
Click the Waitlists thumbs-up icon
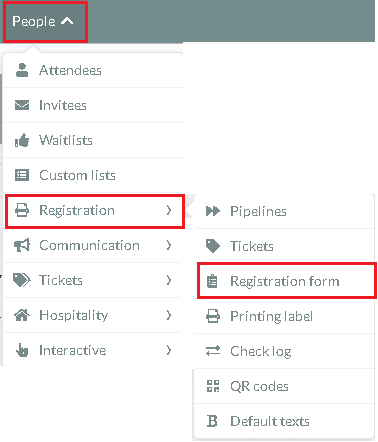(22, 140)
